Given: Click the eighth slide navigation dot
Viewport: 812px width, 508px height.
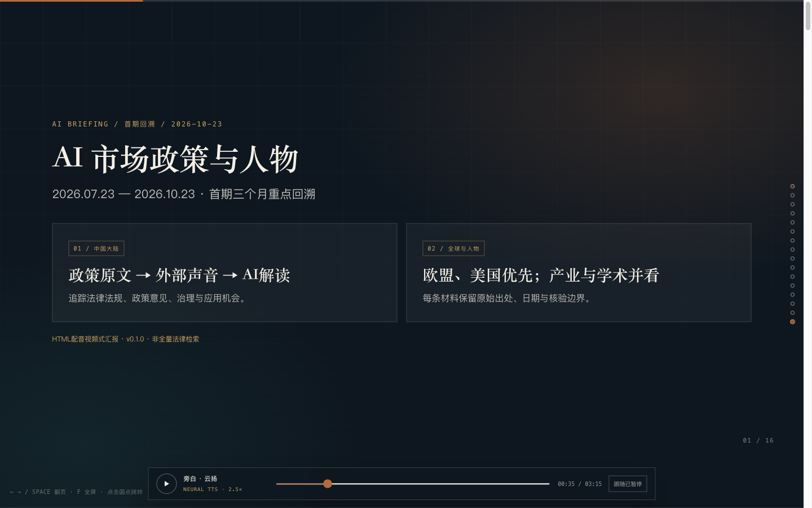Looking at the screenshot, I should click(x=792, y=249).
